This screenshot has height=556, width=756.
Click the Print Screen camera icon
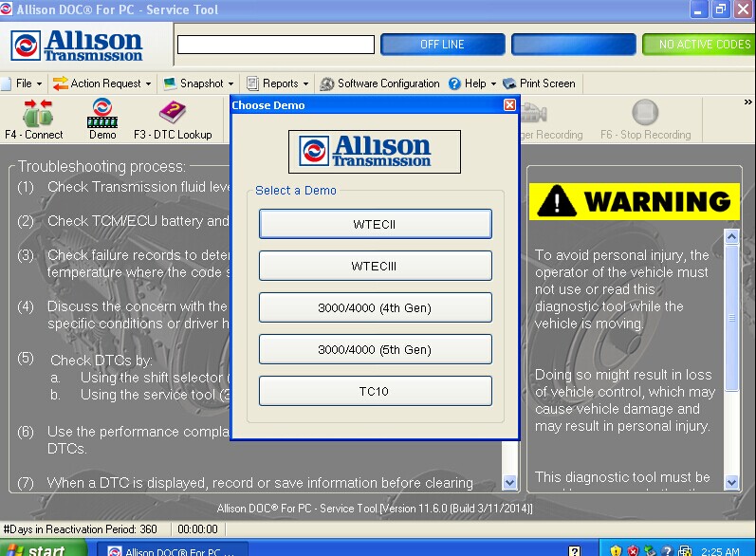point(509,83)
